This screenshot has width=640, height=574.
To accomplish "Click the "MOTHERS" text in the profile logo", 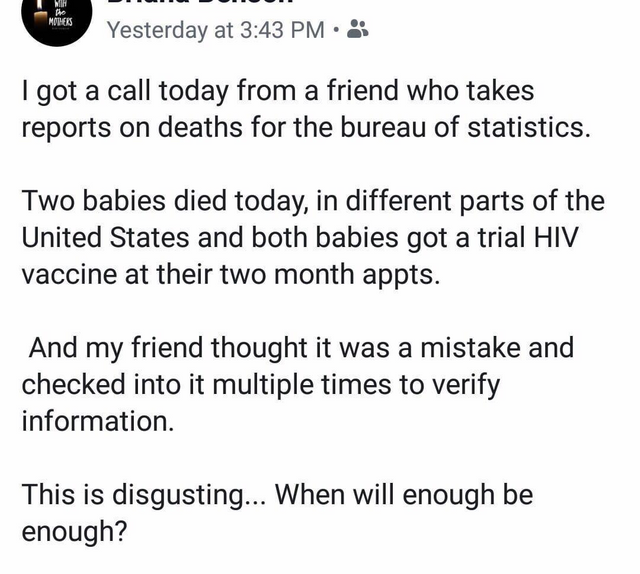I will point(60,22).
